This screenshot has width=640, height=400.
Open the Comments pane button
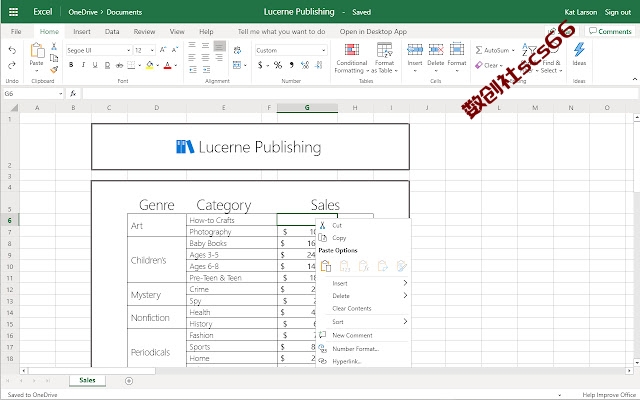(x=610, y=31)
